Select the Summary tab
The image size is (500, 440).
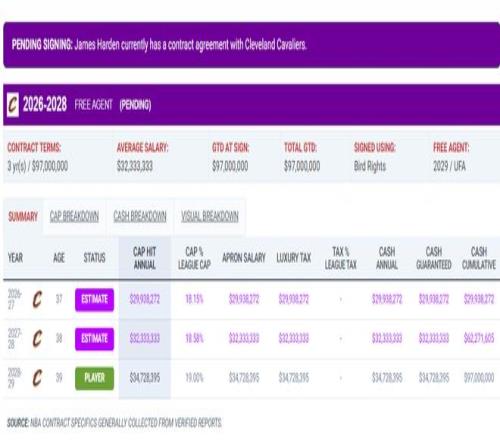[23, 216]
